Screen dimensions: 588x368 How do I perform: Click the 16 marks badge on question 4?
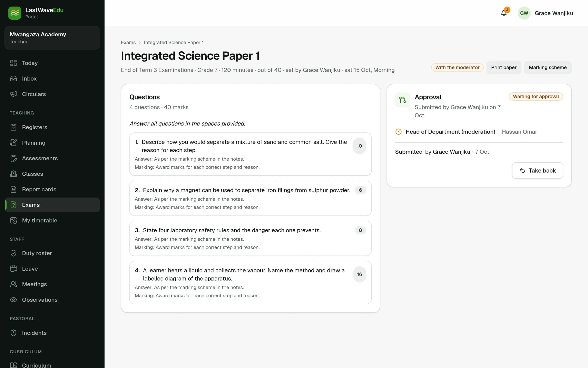[360, 274]
